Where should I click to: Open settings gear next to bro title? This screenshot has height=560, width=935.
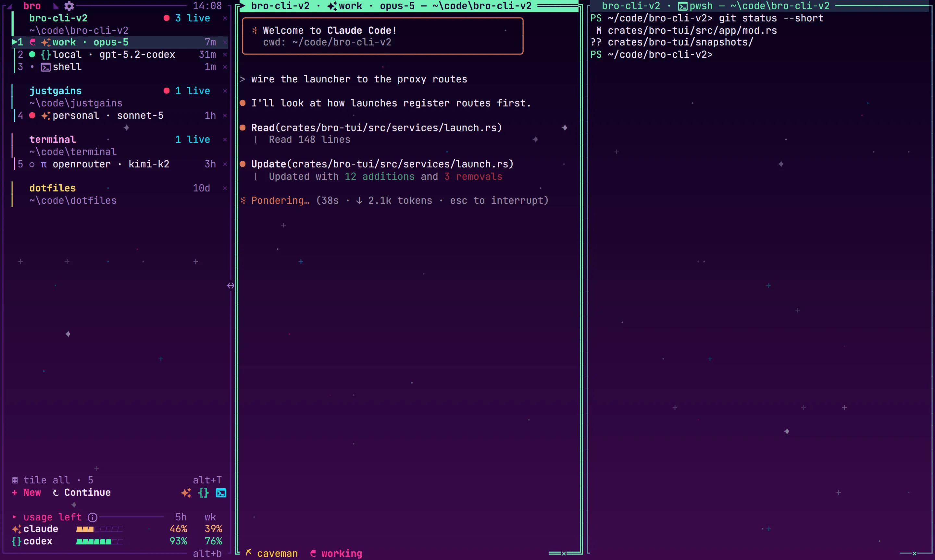point(69,6)
